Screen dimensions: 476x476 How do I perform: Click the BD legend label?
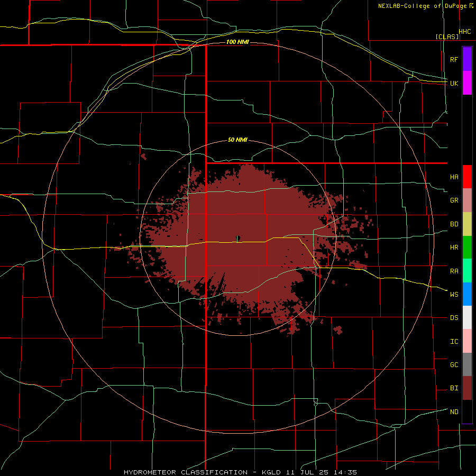(x=454, y=224)
